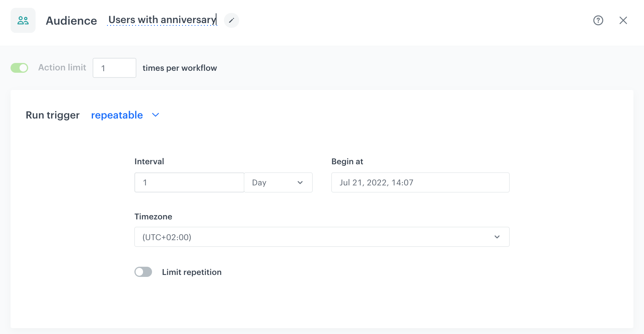This screenshot has height=334, width=644.
Task: Close the Audience settings panel
Action: 623,20
